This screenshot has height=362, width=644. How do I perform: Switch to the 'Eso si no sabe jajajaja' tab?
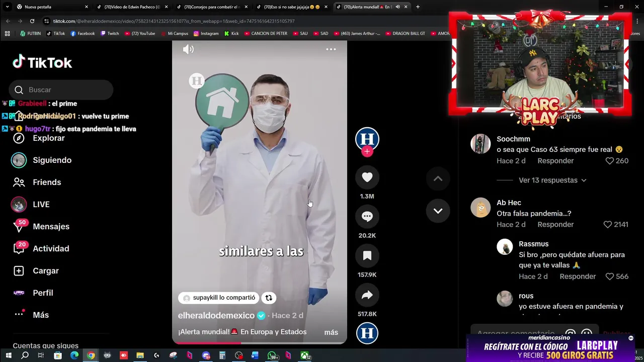point(292,7)
